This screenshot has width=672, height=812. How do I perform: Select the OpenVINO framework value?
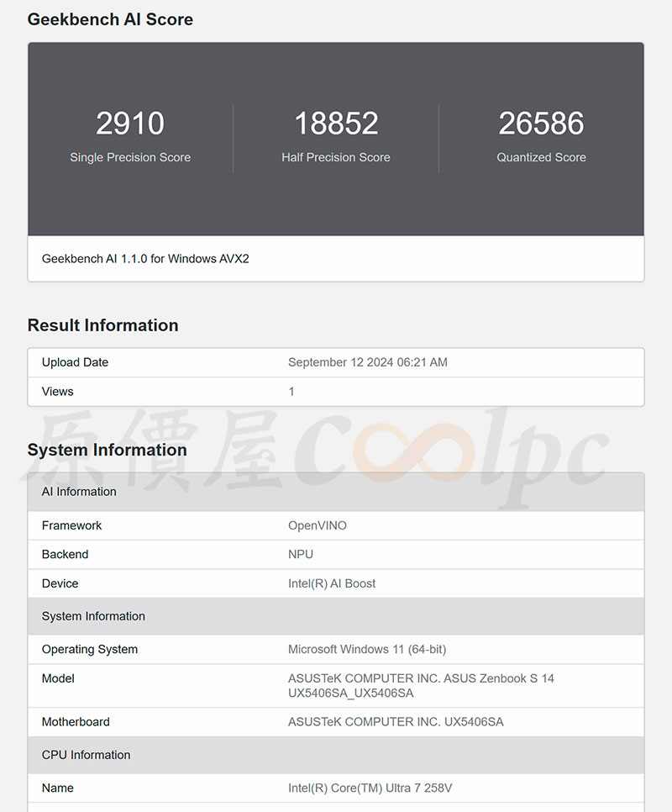[x=318, y=525]
